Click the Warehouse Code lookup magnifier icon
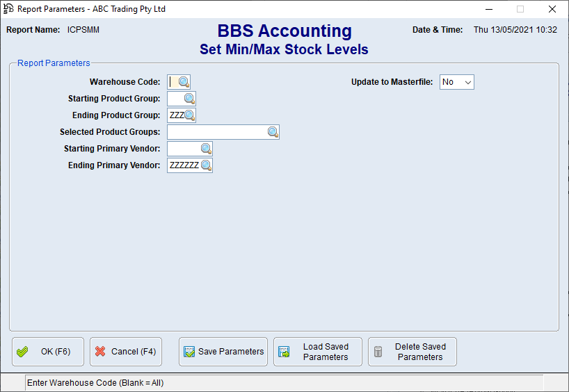 (184, 82)
